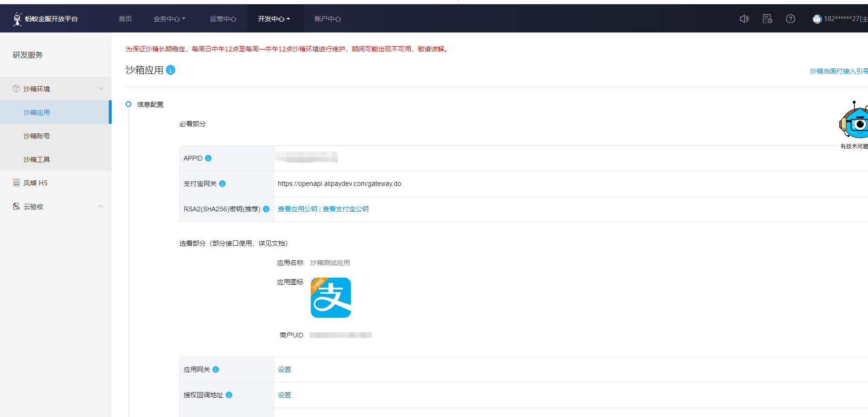Click 设置 link for 应用网关
868x417 pixels.
[284, 370]
